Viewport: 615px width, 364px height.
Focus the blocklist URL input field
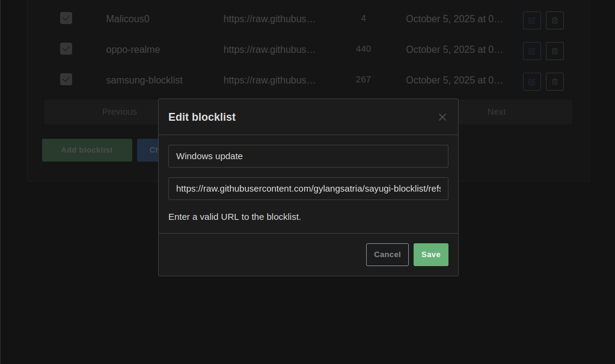tap(308, 189)
